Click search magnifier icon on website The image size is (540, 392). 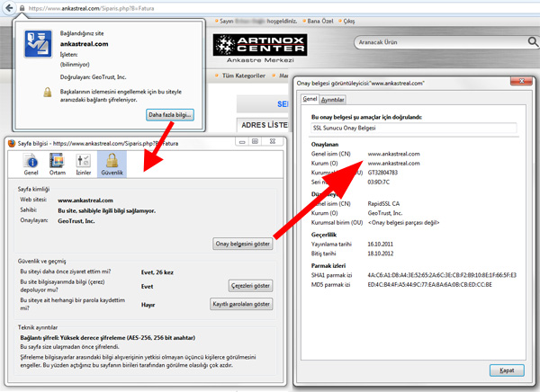[x=533, y=42]
